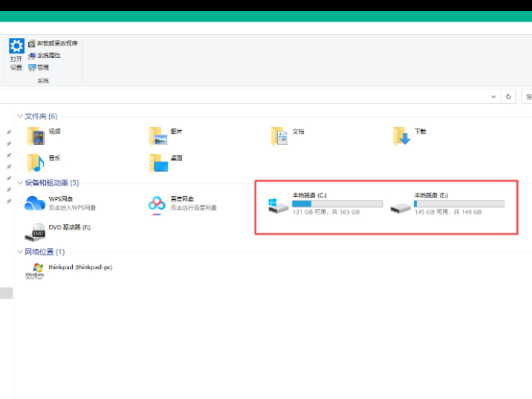Click the last pin icon in sidebar
This screenshot has width=532, height=399.
(9, 201)
